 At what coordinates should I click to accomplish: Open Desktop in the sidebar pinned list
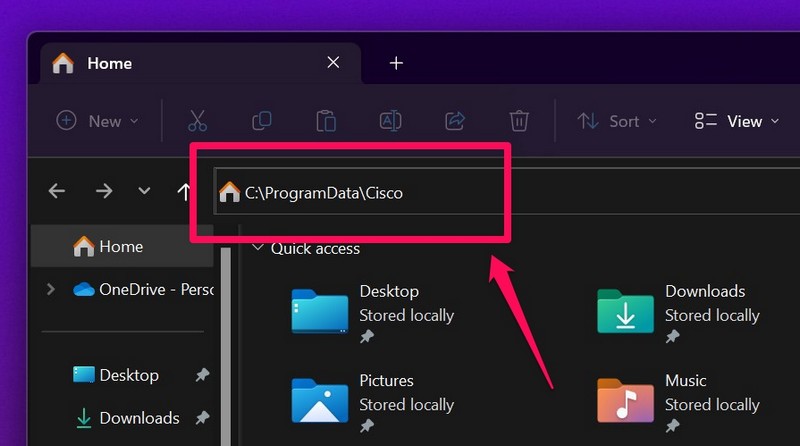[x=116, y=375]
